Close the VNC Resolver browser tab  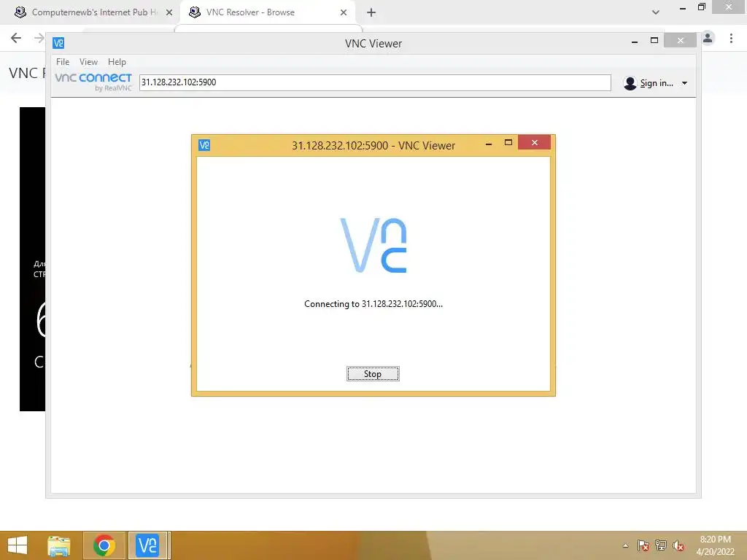click(x=344, y=12)
